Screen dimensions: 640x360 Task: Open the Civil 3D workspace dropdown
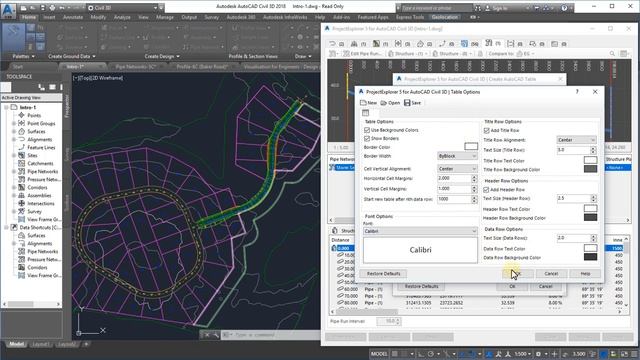click(x=122, y=8)
